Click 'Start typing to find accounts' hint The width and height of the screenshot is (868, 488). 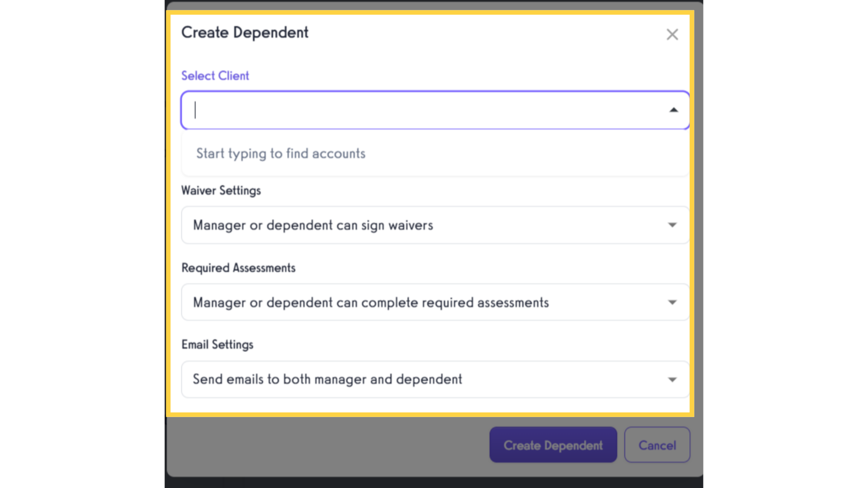click(281, 154)
